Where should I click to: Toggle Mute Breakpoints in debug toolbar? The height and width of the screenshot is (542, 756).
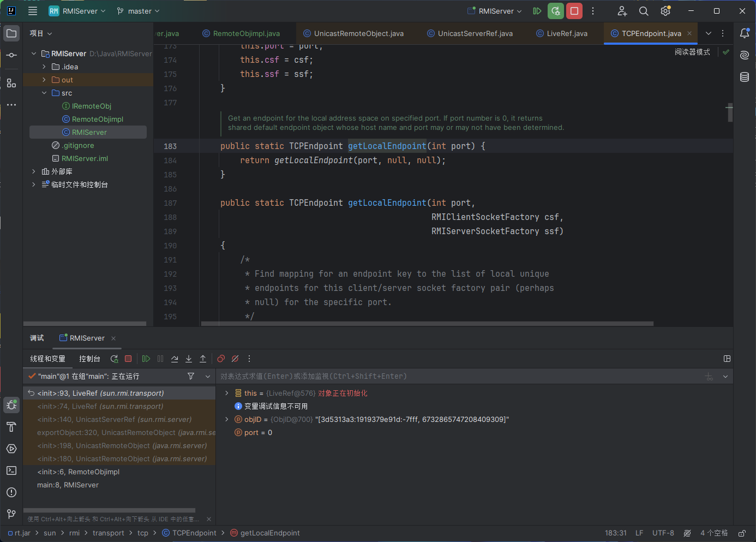(x=235, y=359)
